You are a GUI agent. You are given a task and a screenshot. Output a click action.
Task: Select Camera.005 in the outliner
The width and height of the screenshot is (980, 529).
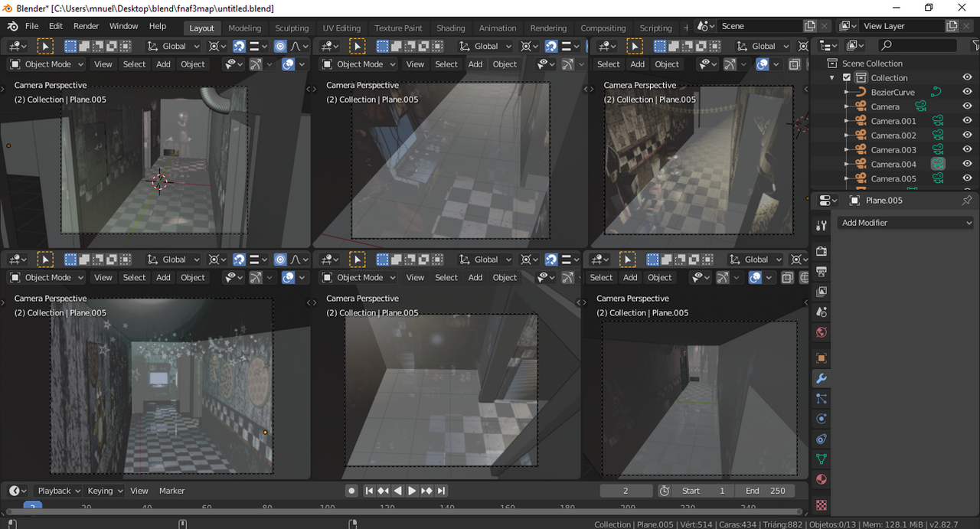(893, 178)
